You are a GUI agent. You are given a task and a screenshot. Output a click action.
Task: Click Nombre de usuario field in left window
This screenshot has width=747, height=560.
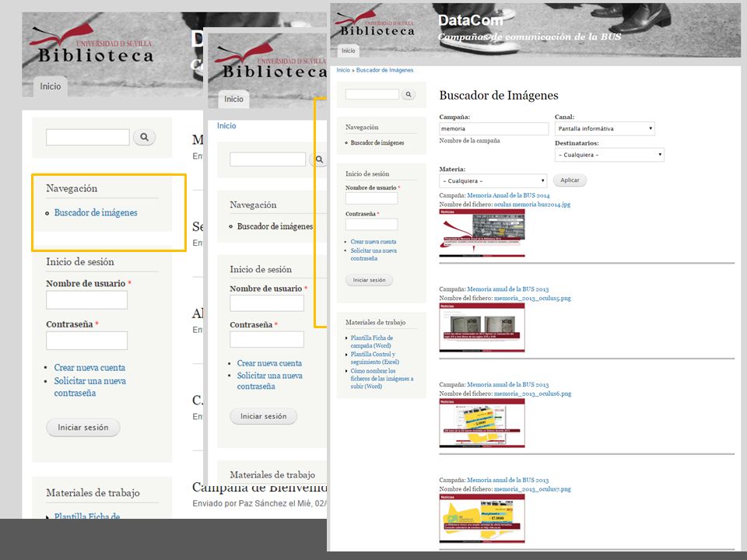tap(86, 300)
